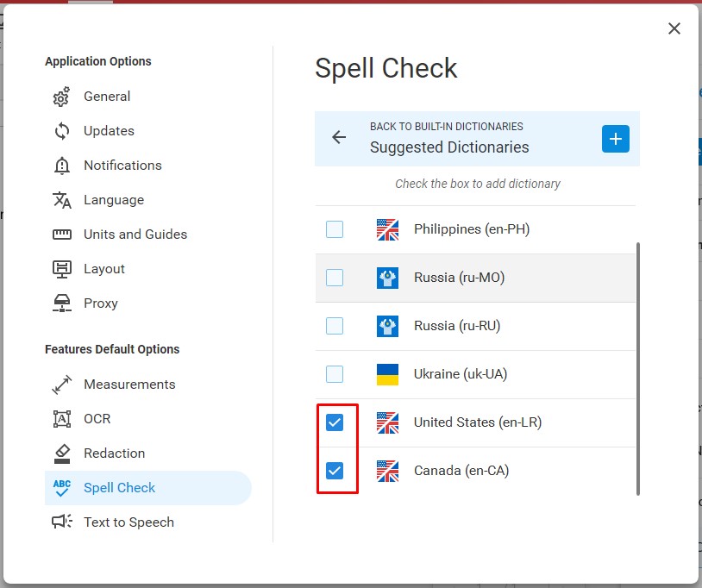The image size is (702, 588).
Task: Select the 'Canada (en-CA)' row label
Action: pos(461,471)
